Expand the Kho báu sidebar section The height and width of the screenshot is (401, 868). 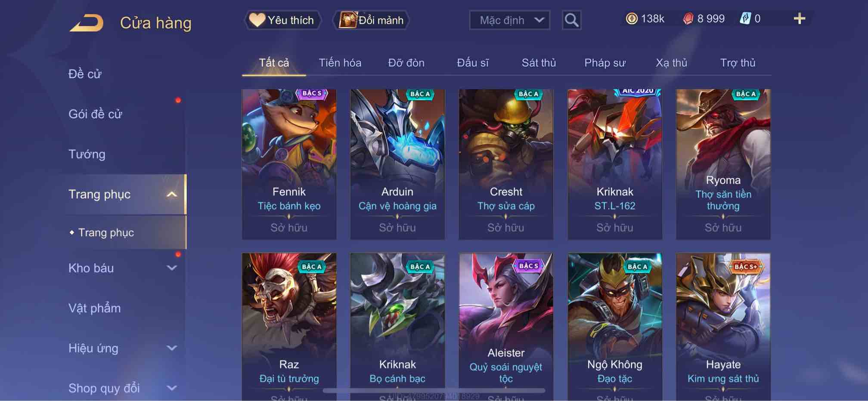pos(171,268)
